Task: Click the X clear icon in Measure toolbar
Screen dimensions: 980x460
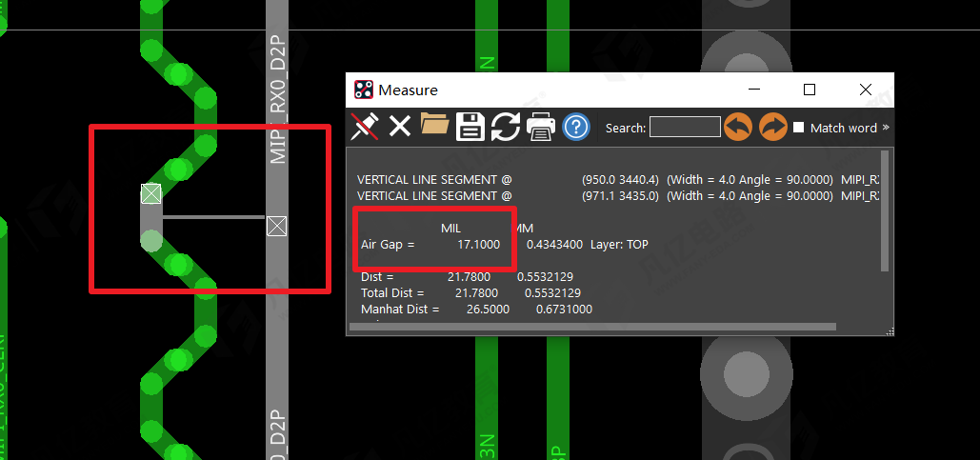Action: coord(400,127)
